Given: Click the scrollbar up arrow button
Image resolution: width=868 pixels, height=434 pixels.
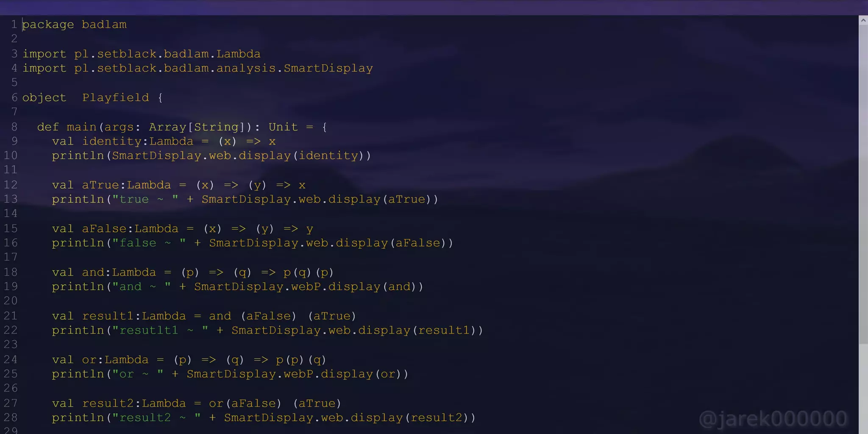Looking at the screenshot, I should [863, 20].
